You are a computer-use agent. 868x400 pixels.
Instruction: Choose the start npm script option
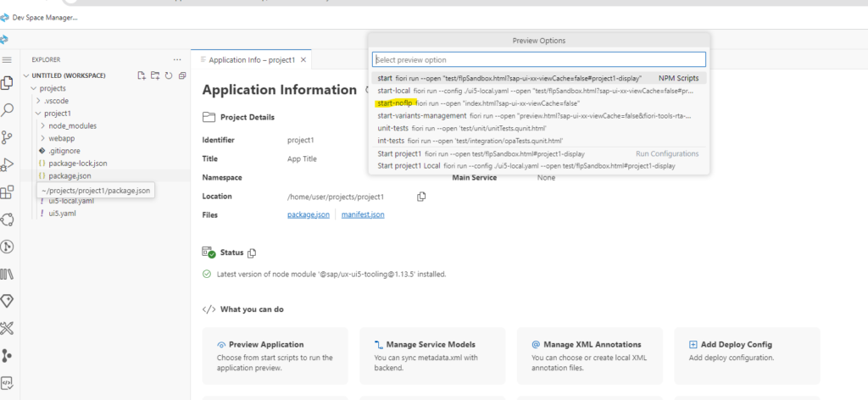(x=539, y=78)
